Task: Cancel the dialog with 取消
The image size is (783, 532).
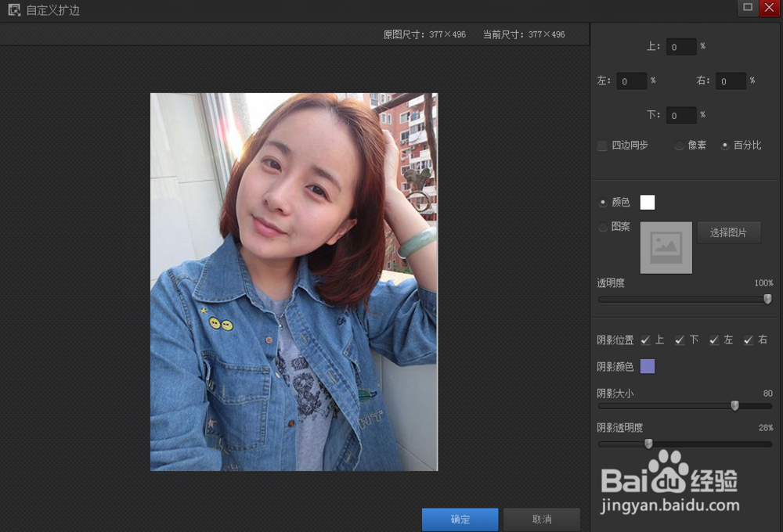Action: 540,519
